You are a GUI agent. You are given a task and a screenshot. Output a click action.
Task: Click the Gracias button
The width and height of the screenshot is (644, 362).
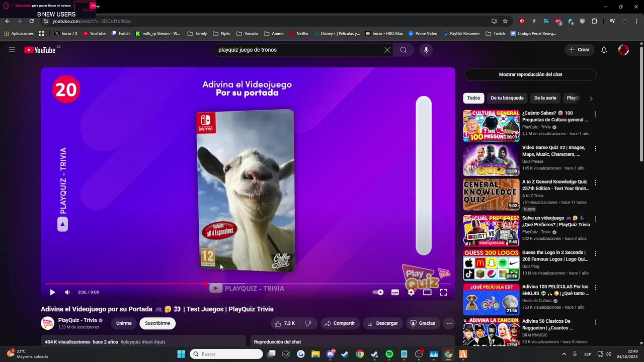click(423, 323)
